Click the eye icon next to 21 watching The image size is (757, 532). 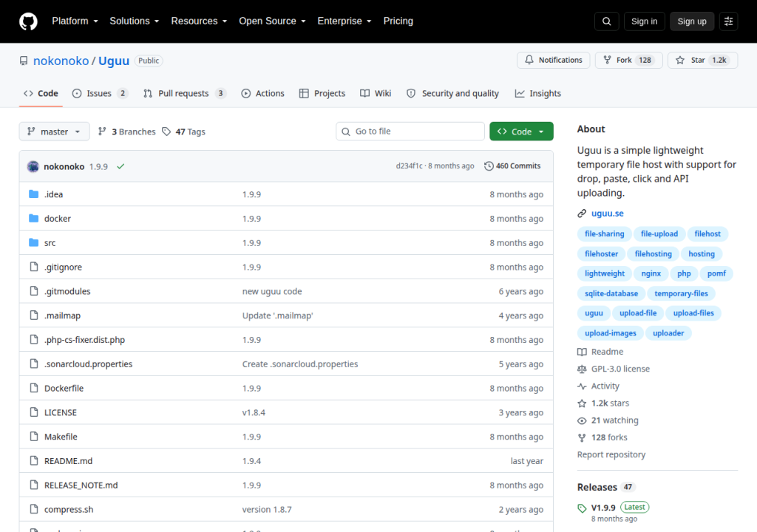[x=582, y=420]
